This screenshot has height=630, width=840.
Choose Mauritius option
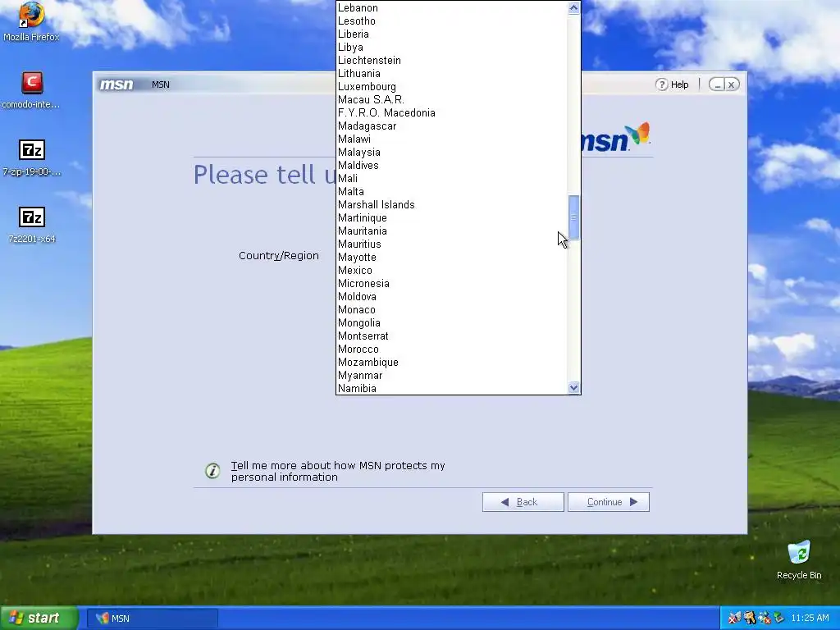coord(452,244)
